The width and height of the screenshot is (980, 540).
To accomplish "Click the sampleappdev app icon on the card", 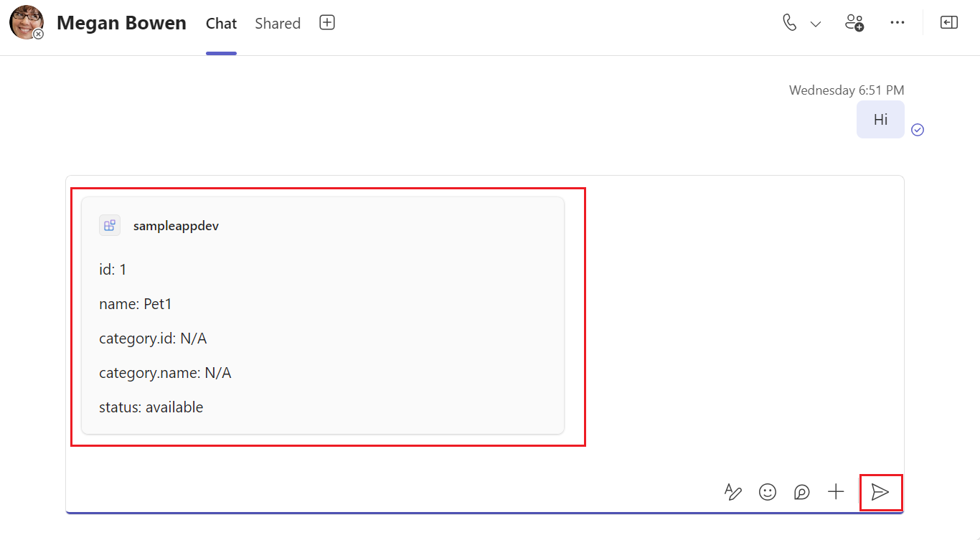I will tap(109, 224).
